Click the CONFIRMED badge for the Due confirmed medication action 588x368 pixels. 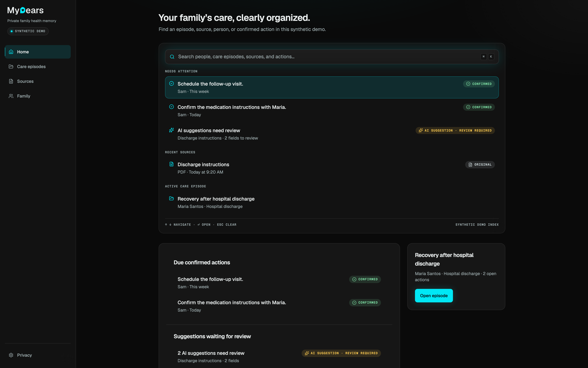[365, 303]
